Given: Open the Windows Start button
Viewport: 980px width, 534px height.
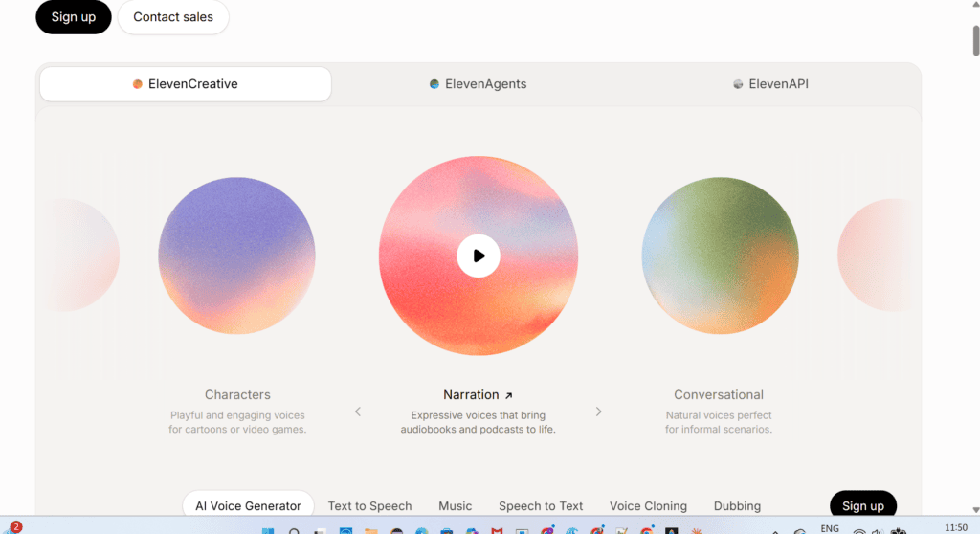Looking at the screenshot, I should pyautogui.click(x=268, y=530).
